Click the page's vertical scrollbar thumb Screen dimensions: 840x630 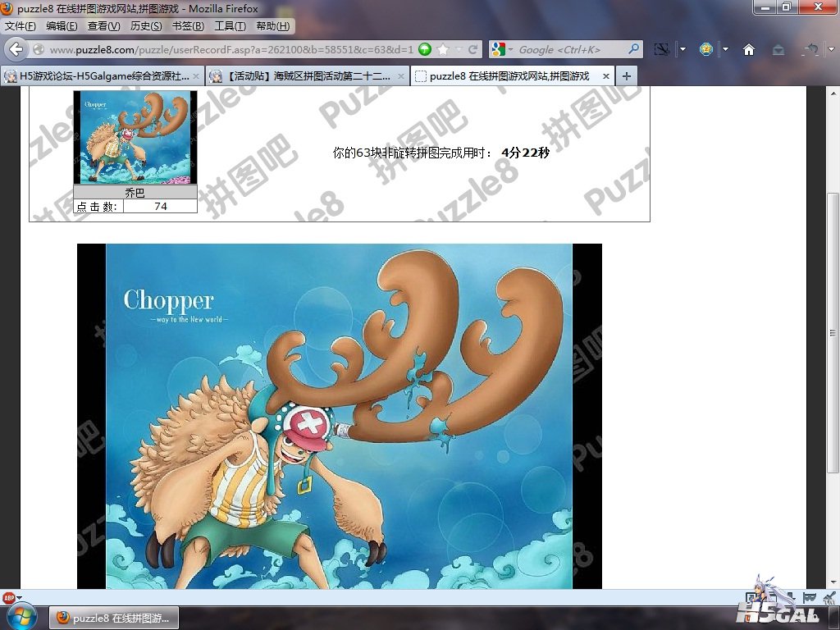[833, 332]
